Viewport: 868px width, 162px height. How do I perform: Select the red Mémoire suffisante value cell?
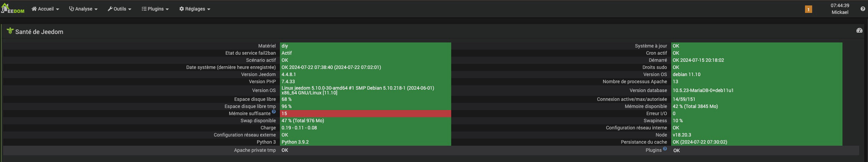[365, 113]
